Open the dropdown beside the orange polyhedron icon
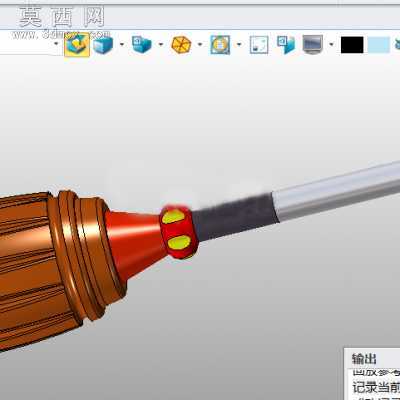 tap(200, 44)
